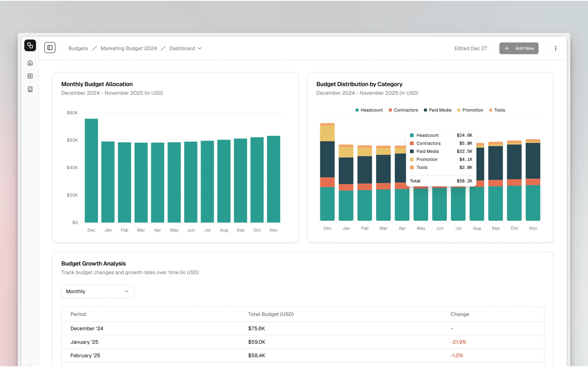Toggle Contractors series in chart legend

(403, 110)
